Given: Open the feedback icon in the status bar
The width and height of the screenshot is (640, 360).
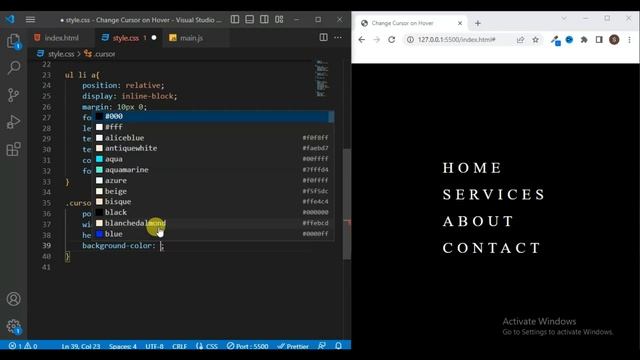Looking at the screenshot, I should pos(322,346).
